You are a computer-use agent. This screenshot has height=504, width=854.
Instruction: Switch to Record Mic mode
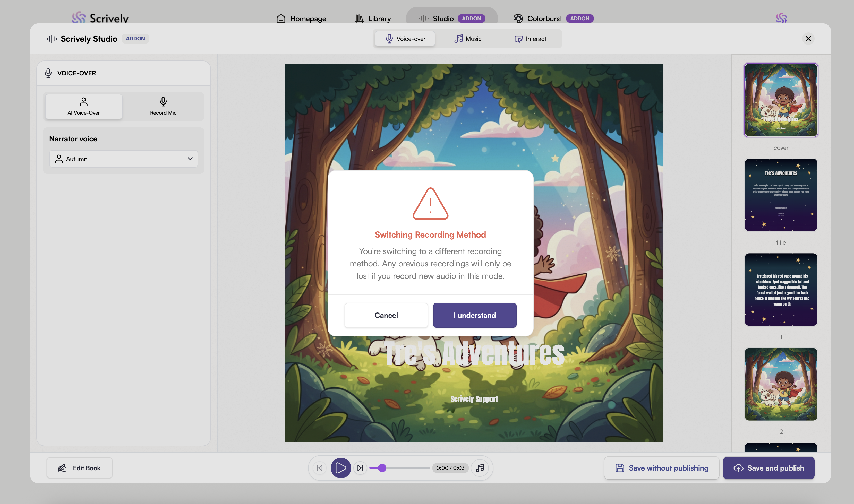coord(163,106)
